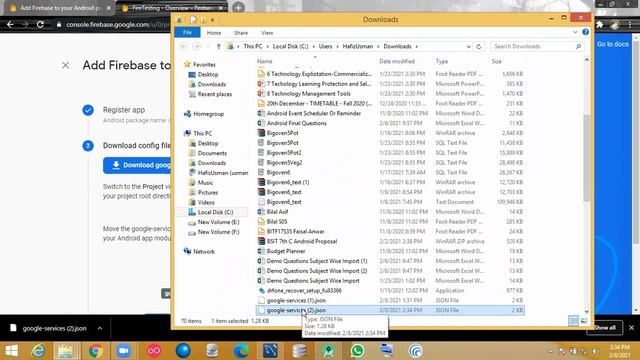This screenshot has height=360, width=640.
Task: Click the Explorer help question mark icon
Action: 585,32
